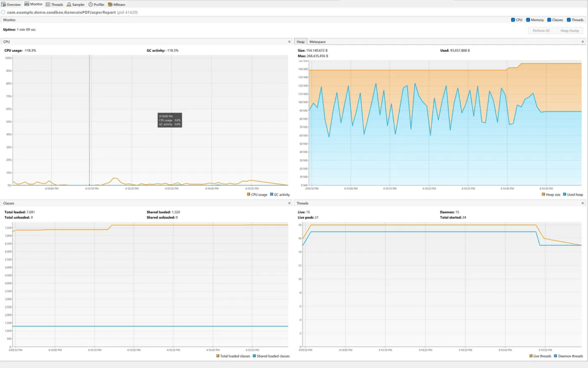The width and height of the screenshot is (588, 368).
Task: Switch to the Metaspace tab
Action: click(318, 42)
